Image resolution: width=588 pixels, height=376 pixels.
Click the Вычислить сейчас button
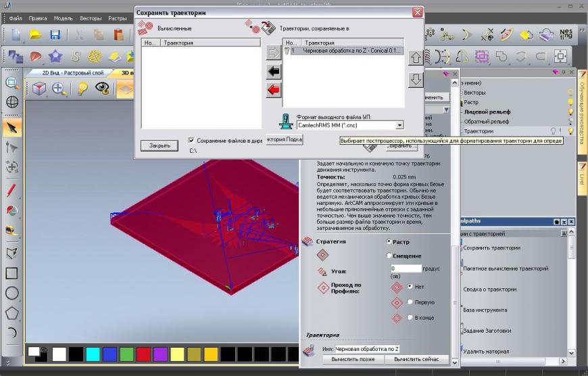416,359
